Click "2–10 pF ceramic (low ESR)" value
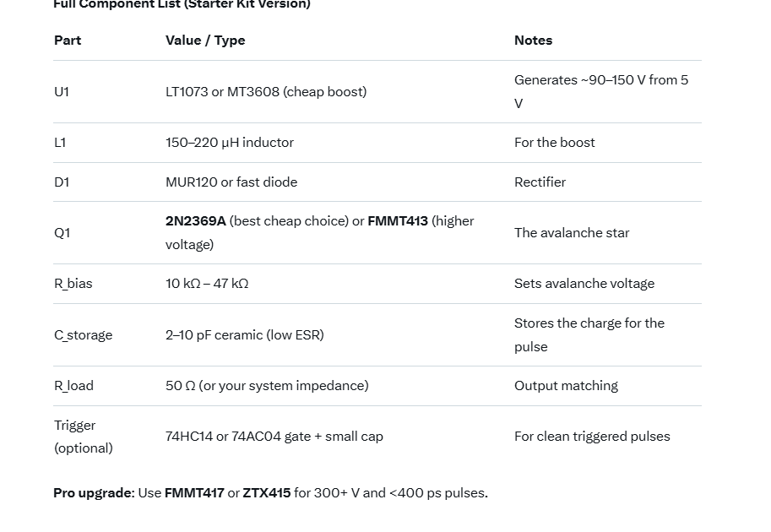The image size is (771, 532). pyautogui.click(x=245, y=335)
